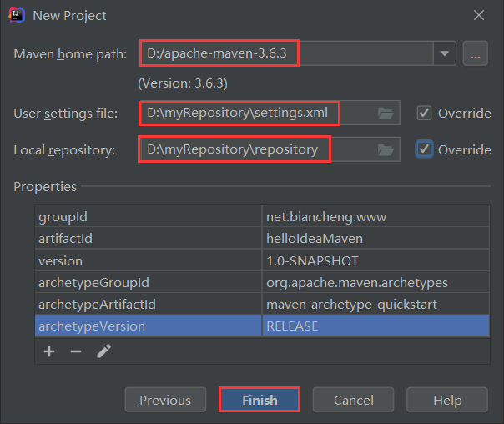Click the Previous button
The width and height of the screenshot is (504, 424).
pos(165,400)
